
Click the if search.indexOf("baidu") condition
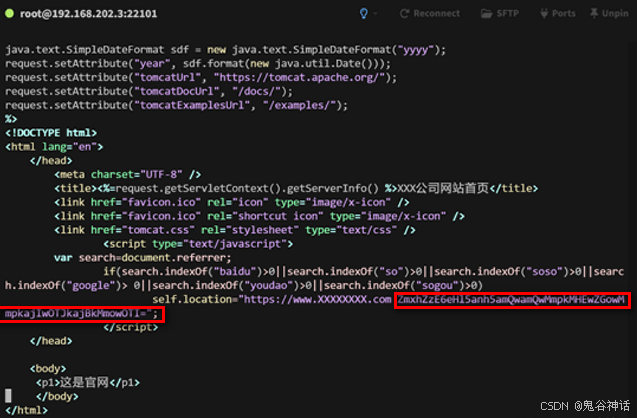tap(364, 271)
